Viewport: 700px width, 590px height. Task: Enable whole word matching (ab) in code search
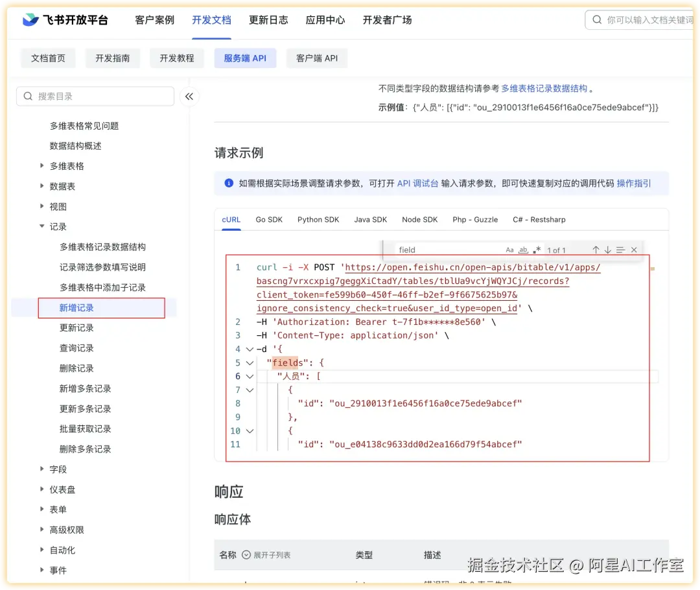tap(522, 250)
